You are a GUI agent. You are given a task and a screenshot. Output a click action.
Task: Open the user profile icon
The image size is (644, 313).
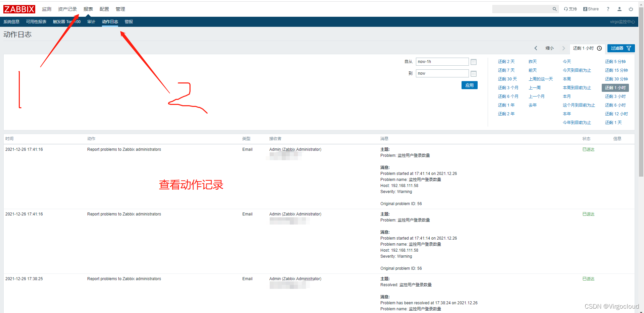coord(620,9)
